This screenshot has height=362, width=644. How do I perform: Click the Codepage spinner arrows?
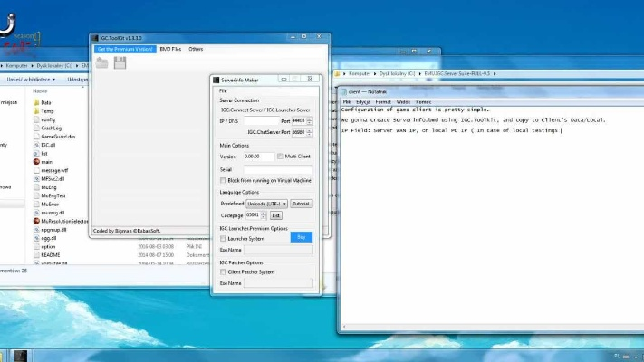(x=264, y=215)
